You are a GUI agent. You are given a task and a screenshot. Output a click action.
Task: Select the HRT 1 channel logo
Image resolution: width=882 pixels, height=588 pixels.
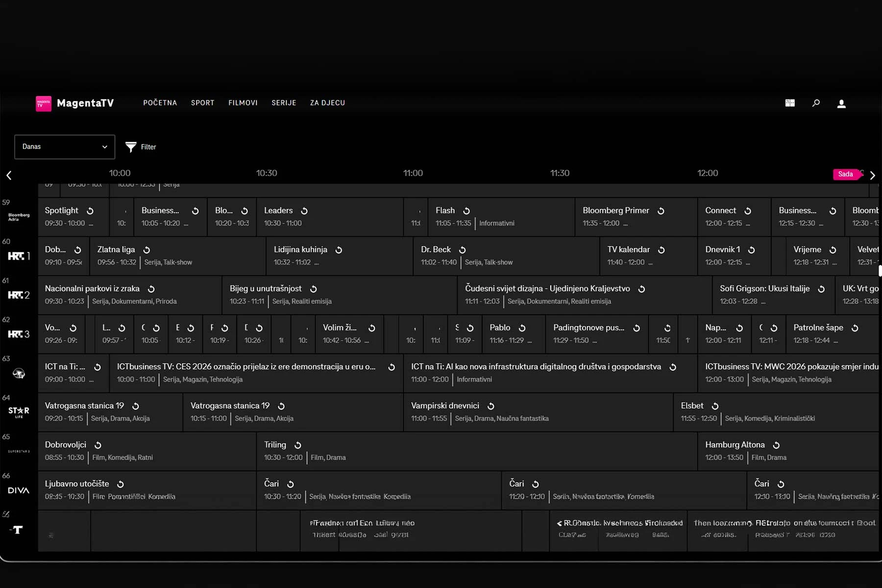tap(19, 256)
